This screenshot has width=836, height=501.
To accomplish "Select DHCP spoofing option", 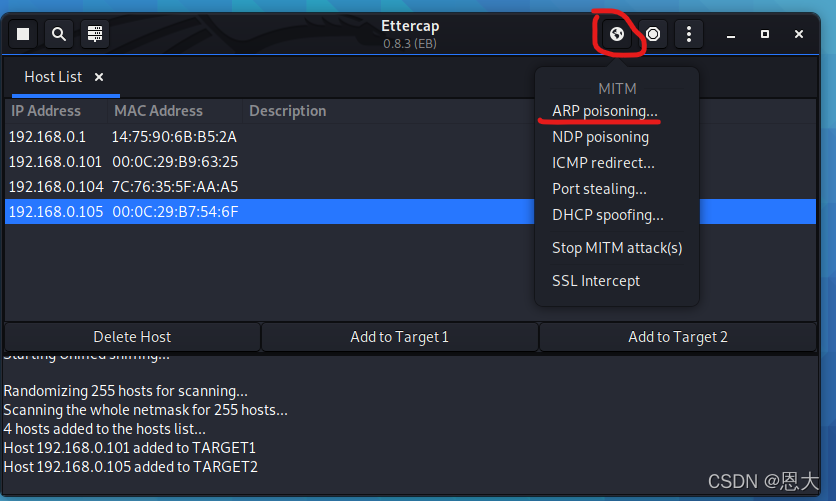I will [607, 215].
